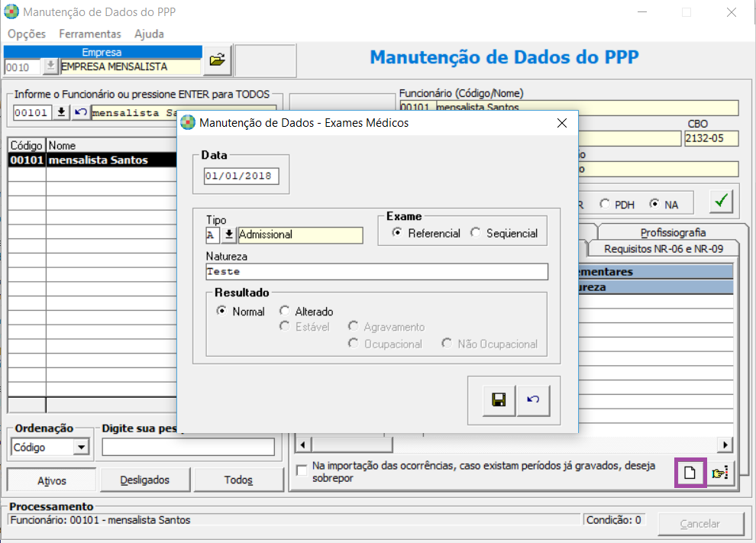756x543 pixels.
Task: Click the Tipo code field with A
Action: (212, 235)
